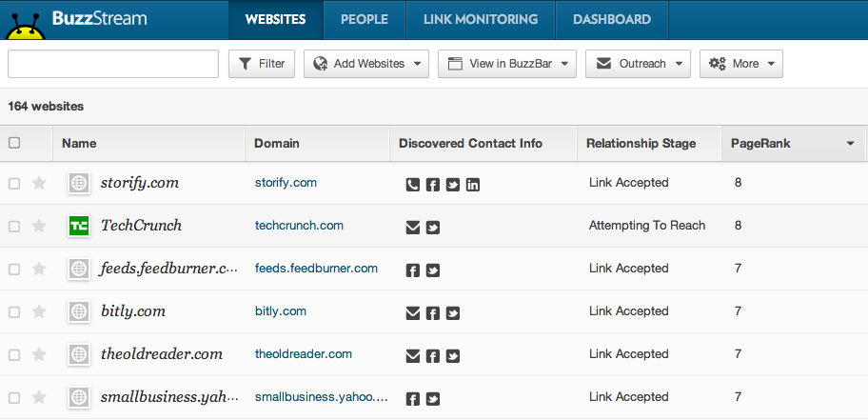
Task: Open the theoldreader.com domain link
Action: pos(304,354)
